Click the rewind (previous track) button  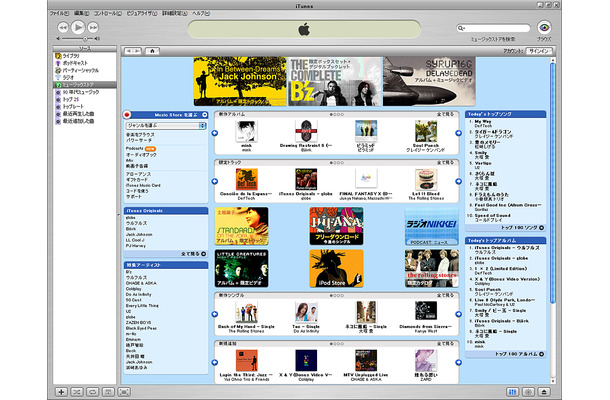click(63, 27)
